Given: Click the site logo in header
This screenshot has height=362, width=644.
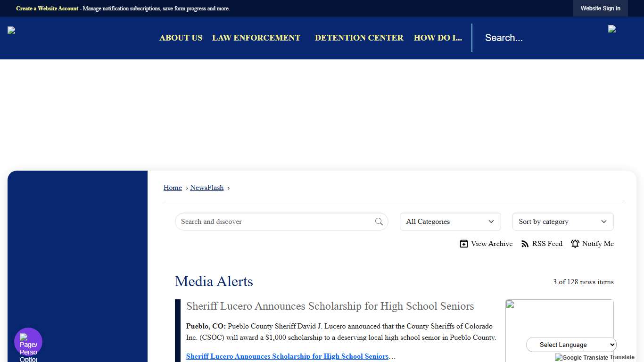Looking at the screenshot, I should [x=12, y=31].
